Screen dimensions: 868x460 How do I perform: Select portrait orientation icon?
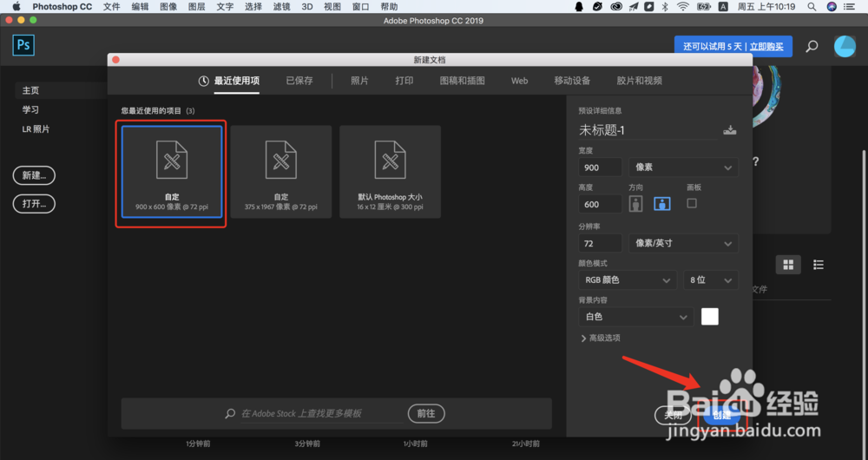coord(635,204)
